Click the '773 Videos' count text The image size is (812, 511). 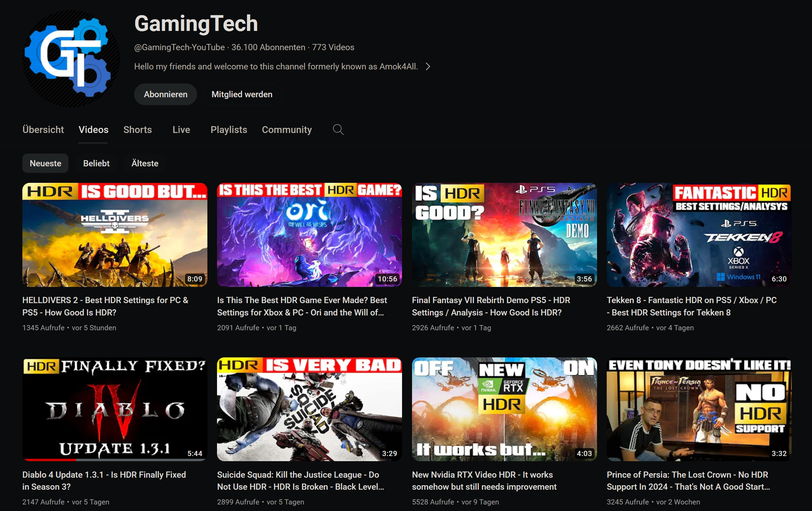click(x=333, y=47)
